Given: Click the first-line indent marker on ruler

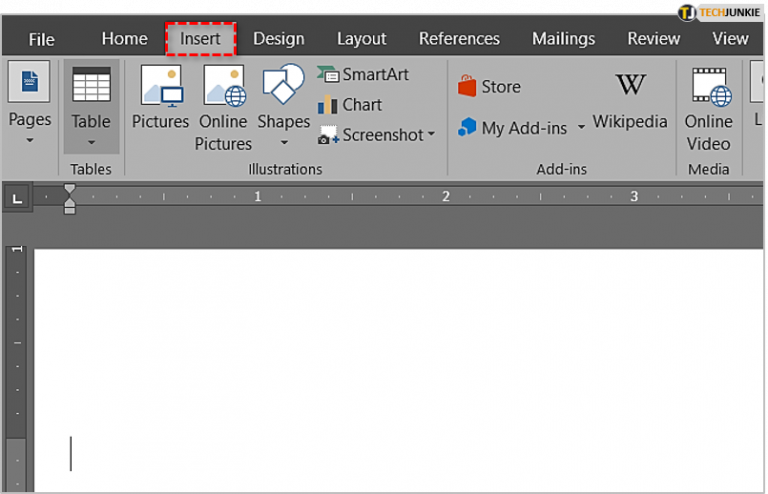Looking at the screenshot, I should click(x=69, y=189).
